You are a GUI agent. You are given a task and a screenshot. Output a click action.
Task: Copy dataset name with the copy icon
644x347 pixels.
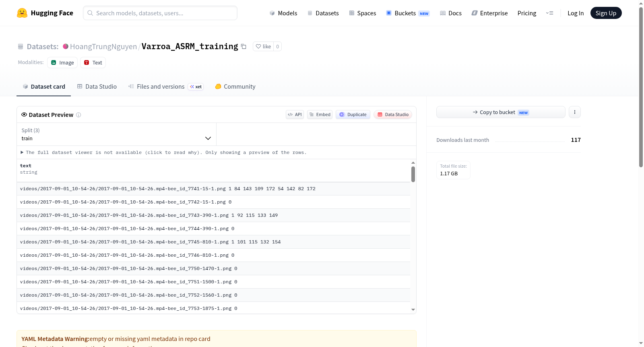click(x=244, y=46)
